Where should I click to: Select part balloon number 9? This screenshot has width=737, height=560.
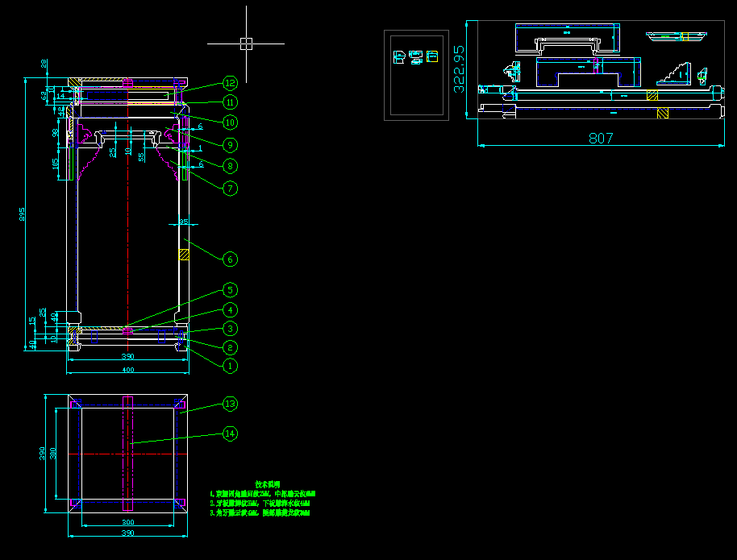(x=230, y=145)
